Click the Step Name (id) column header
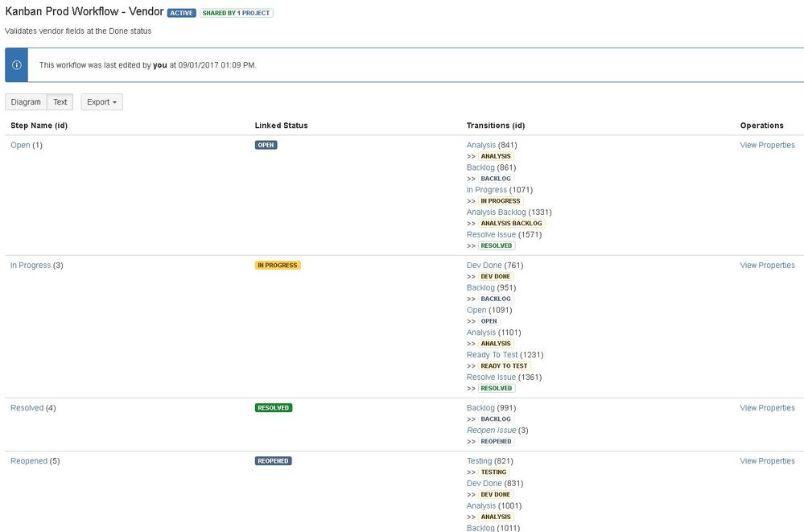Image resolution: width=804 pixels, height=532 pixels. [39, 126]
